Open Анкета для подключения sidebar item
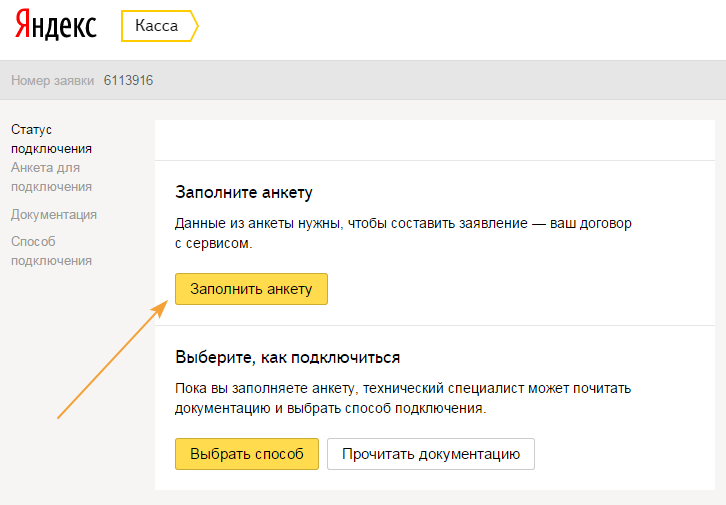 click(51, 177)
